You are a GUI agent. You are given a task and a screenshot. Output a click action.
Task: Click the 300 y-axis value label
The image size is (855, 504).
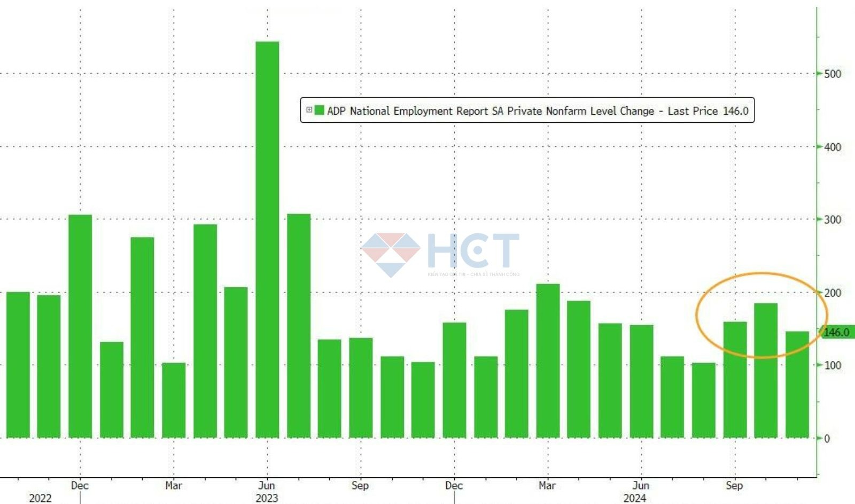pos(832,219)
